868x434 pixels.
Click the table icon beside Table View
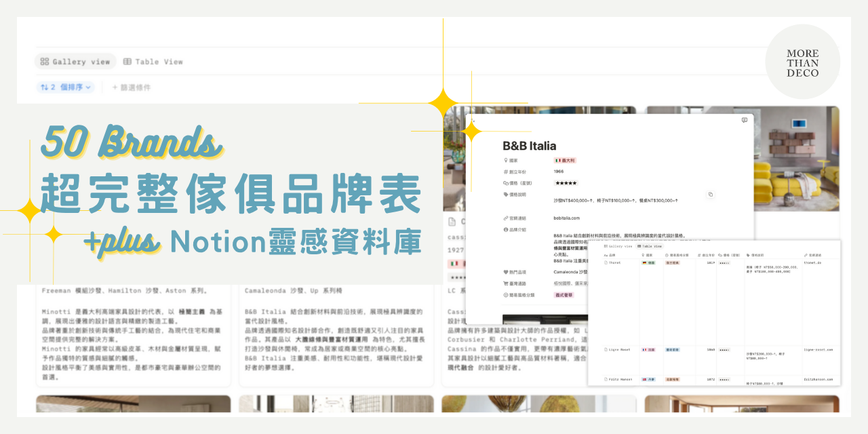tap(129, 61)
